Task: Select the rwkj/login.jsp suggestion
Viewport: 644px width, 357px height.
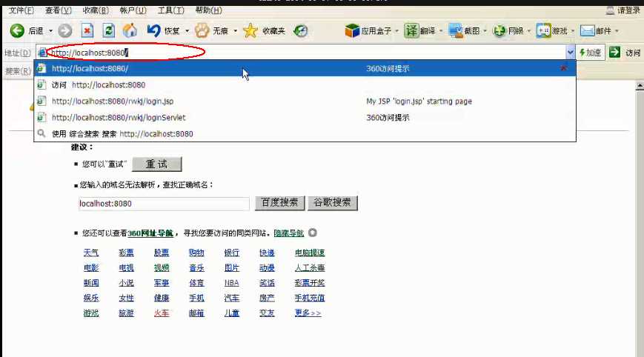Action: point(305,101)
